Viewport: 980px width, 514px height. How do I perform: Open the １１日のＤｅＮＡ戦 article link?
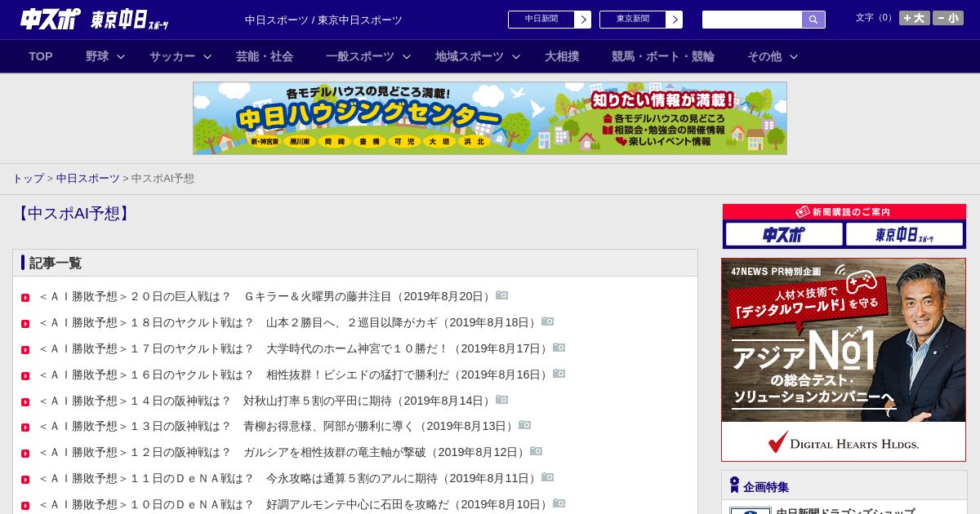[x=289, y=478]
